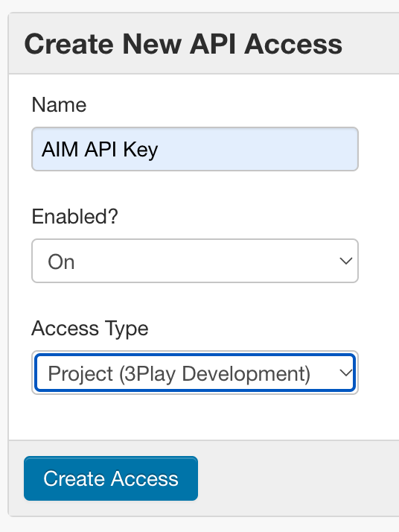Viewport: 399px width, 532px height.
Task: Click the Name input field
Action: pyautogui.click(x=195, y=149)
